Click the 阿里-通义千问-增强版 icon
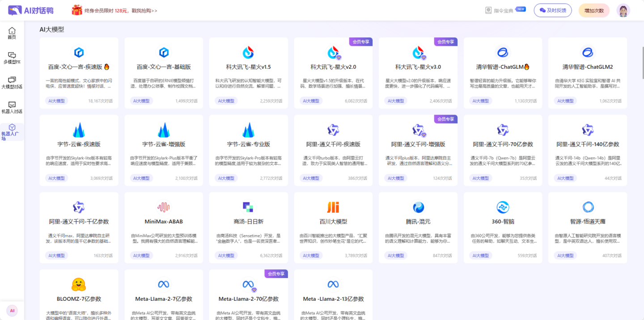644x320 pixels. point(419,130)
